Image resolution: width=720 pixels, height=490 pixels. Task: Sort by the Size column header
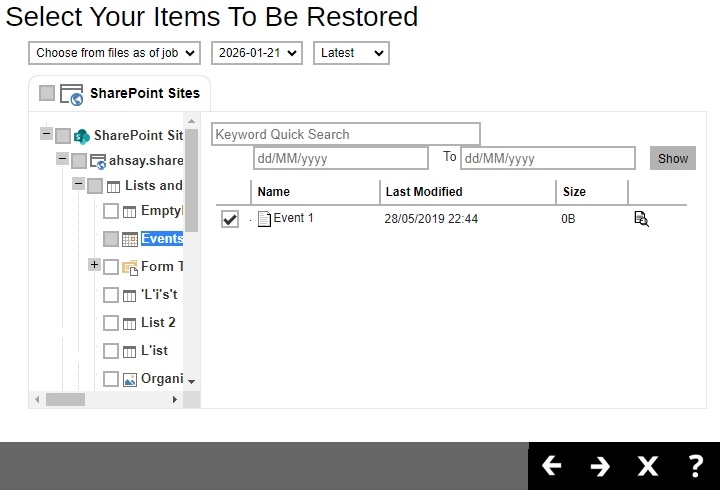574,192
